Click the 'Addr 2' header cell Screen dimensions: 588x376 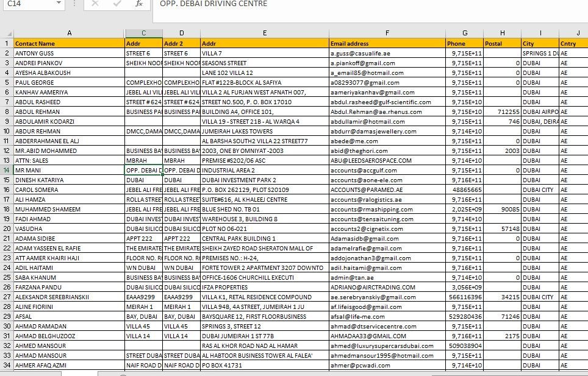pos(182,43)
